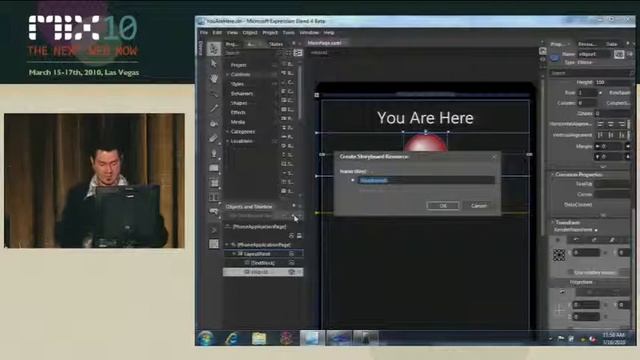Click the center point transform grid icon
The width and height of the screenshot is (640, 360).
559,255
